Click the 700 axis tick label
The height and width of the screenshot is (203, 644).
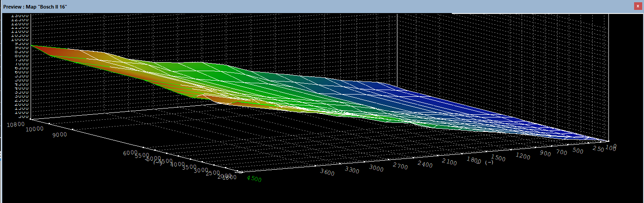(x=562, y=153)
